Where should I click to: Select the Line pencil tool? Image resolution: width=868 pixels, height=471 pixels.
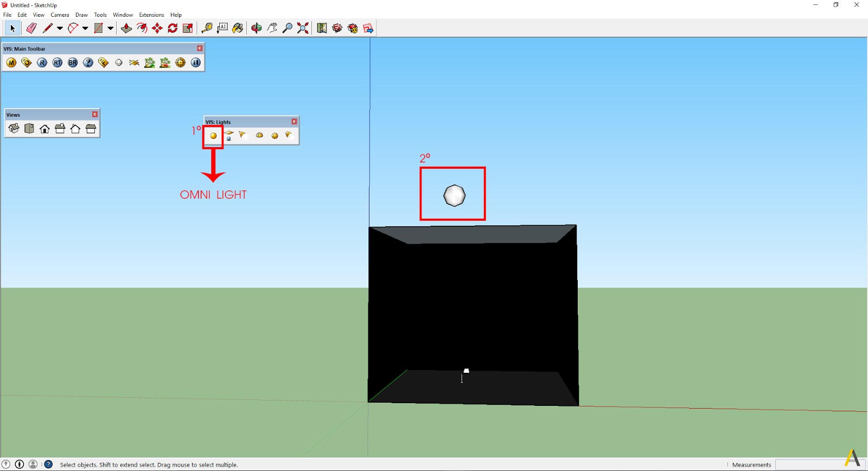[x=48, y=28]
